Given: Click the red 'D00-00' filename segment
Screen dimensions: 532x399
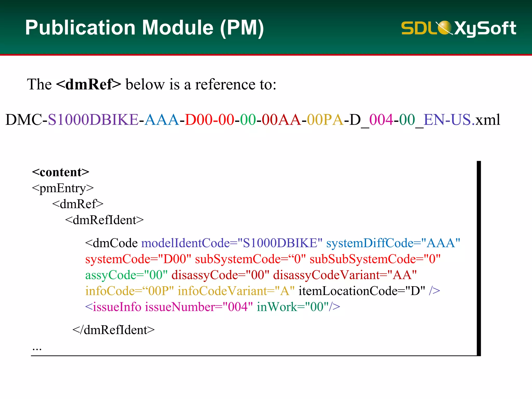Looking at the screenshot, I should click(x=210, y=120).
